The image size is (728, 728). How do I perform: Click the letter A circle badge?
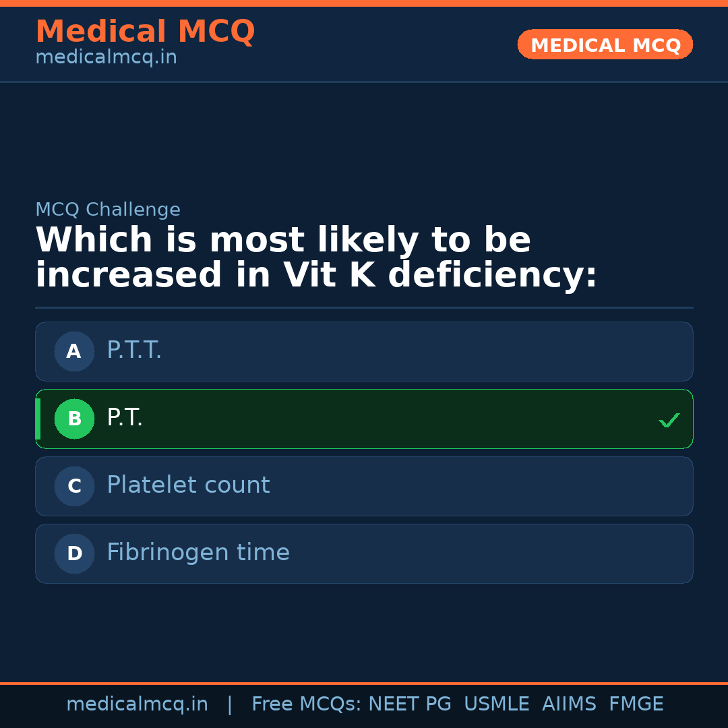(x=74, y=351)
